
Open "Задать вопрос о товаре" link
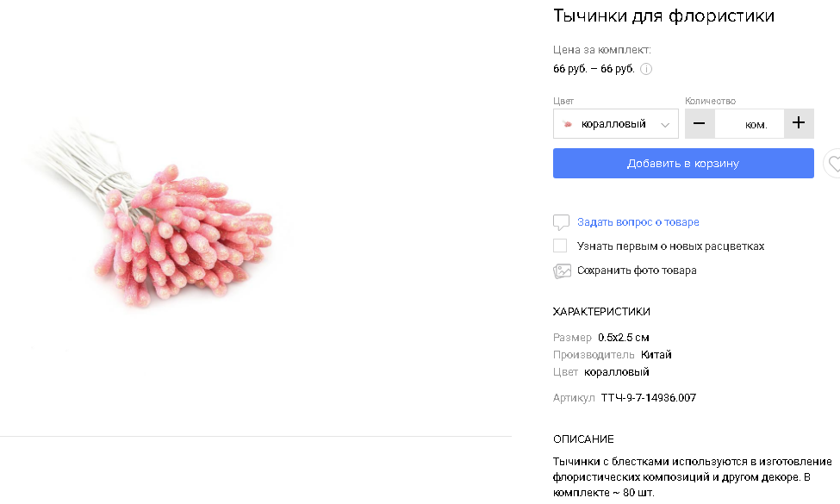pyautogui.click(x=638, y=222)
